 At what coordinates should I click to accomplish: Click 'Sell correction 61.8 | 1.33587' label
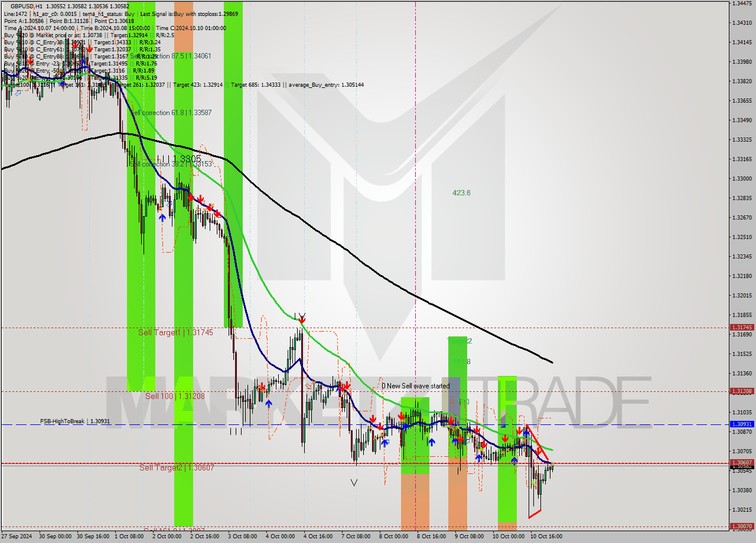170,112
